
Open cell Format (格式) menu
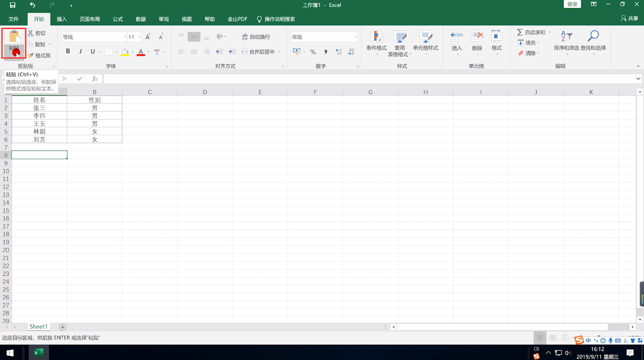[497, 43]
